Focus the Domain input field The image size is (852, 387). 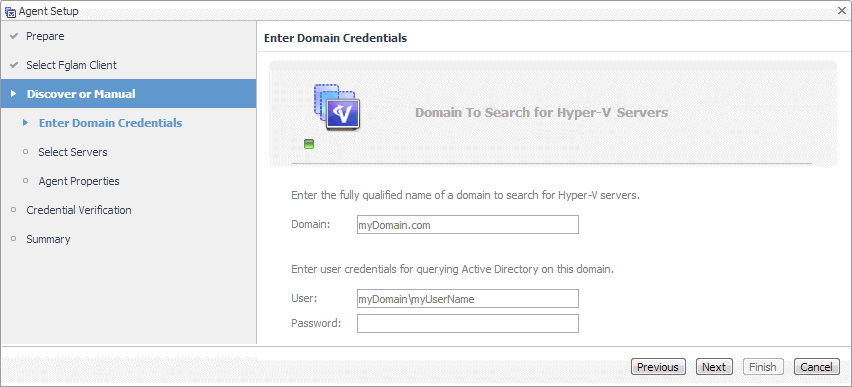pyautogui.click(x=468, y=224)
